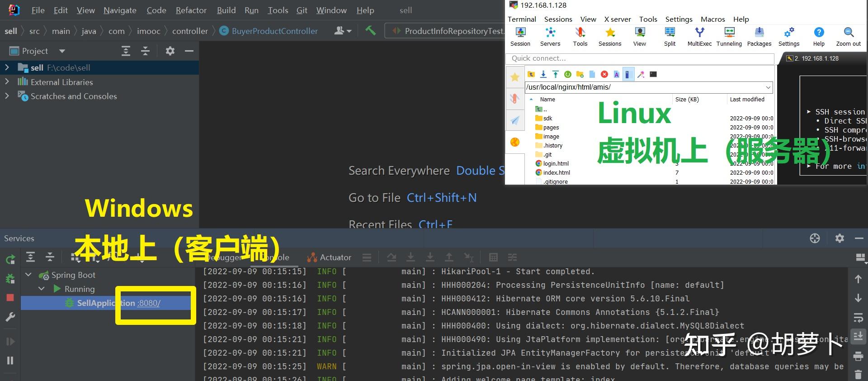868x381 pixels.
Task: Stop the running service
Action: point(10,297)
